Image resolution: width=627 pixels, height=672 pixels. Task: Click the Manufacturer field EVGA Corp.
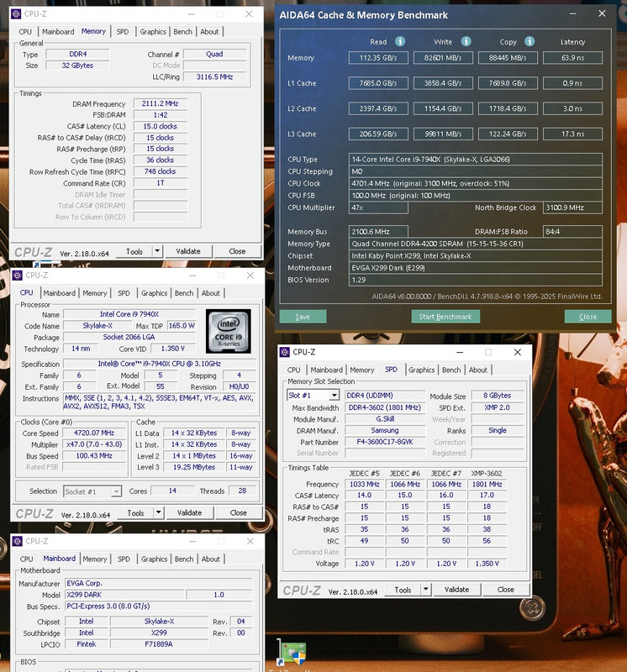(x=159, y=583)
